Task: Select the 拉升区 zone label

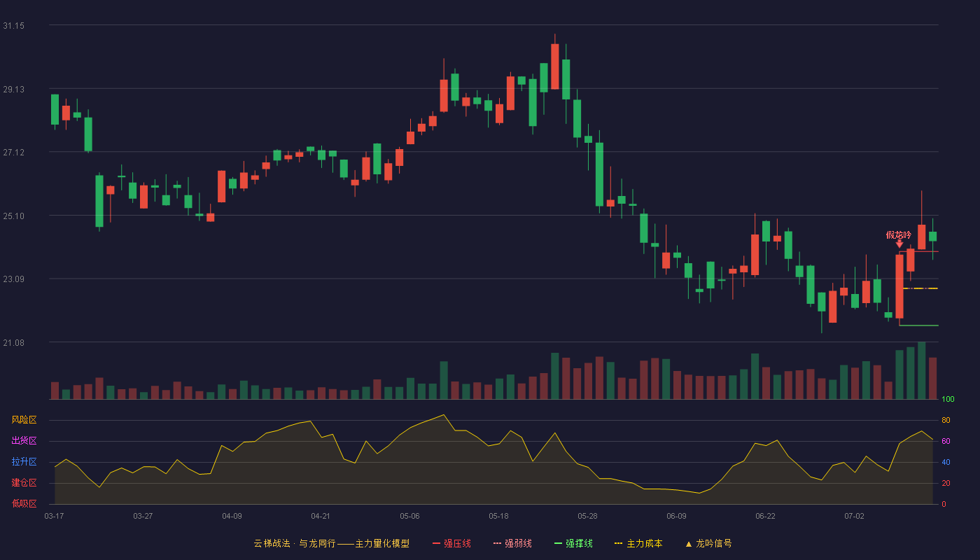Action: pos(24,462)
